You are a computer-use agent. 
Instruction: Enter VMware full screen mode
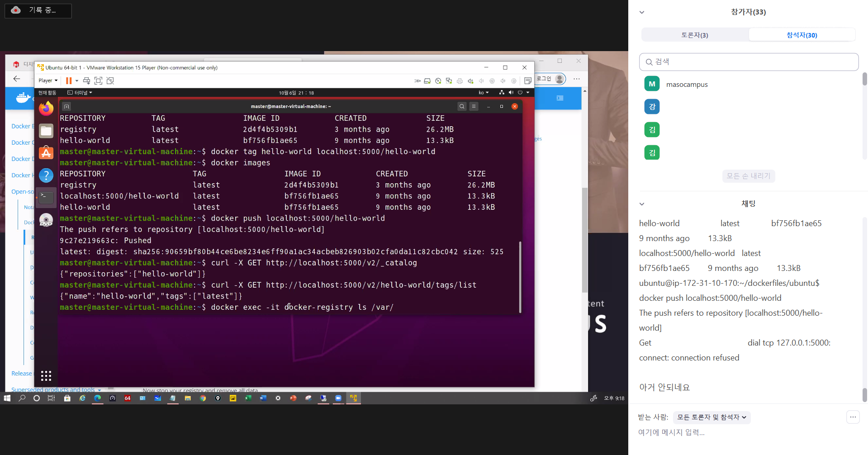pos(98,81)
